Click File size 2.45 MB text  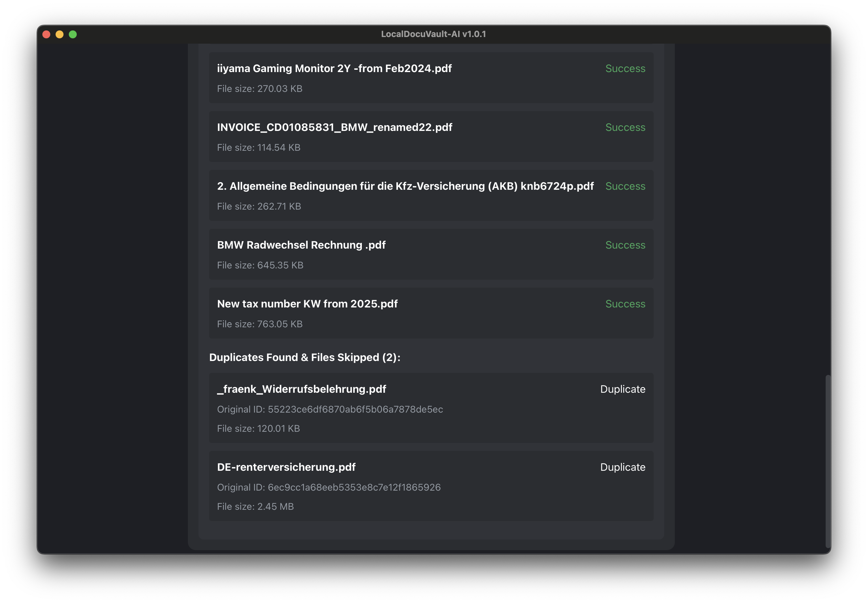coord(255,507)
